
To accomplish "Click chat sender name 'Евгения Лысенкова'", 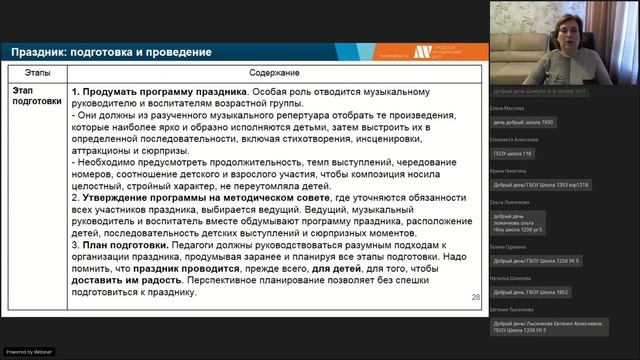I will [x=512, y=310].
